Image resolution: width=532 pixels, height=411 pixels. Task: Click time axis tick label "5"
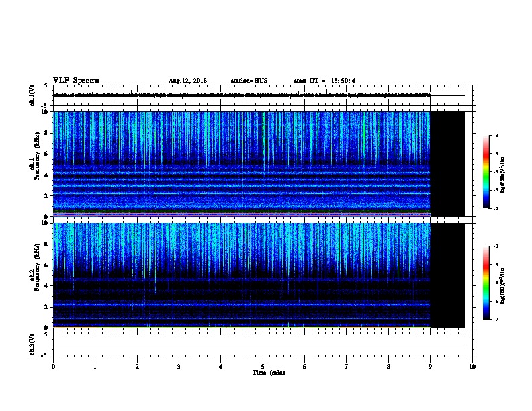pos(263,367)
